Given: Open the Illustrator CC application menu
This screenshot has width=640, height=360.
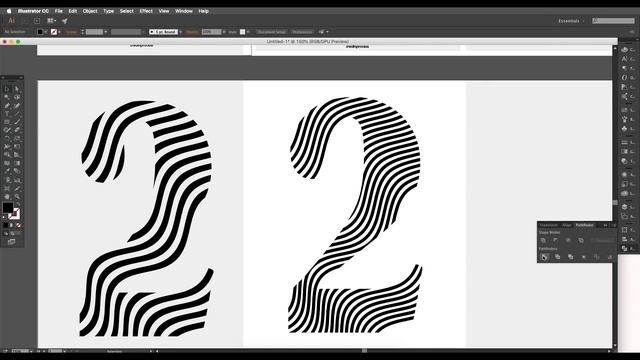Looking at the screenshot, I should click(x=33, y=11).
